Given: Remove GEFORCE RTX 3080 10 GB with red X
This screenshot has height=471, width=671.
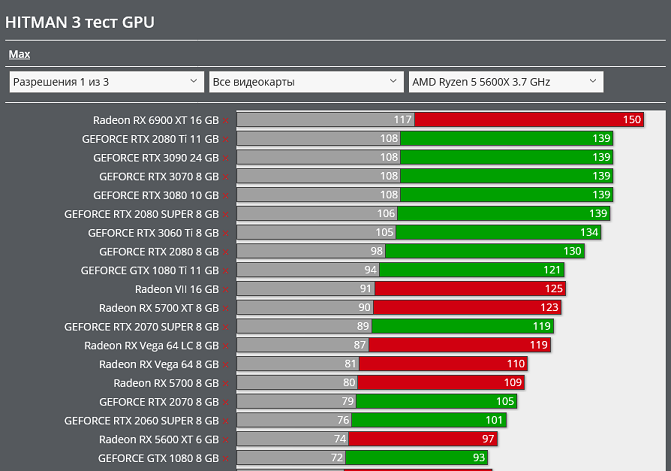Looking at the screenshot, I should [x=226, y=196].
